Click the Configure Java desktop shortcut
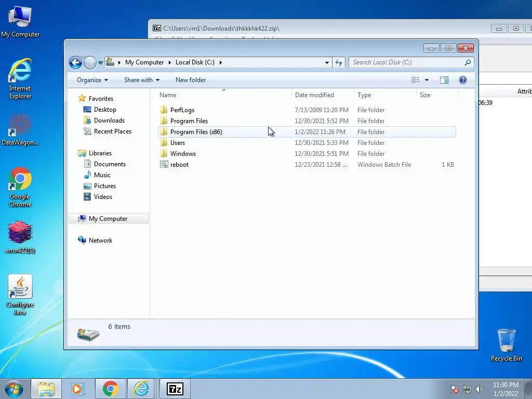 click(x=20, y=295)
